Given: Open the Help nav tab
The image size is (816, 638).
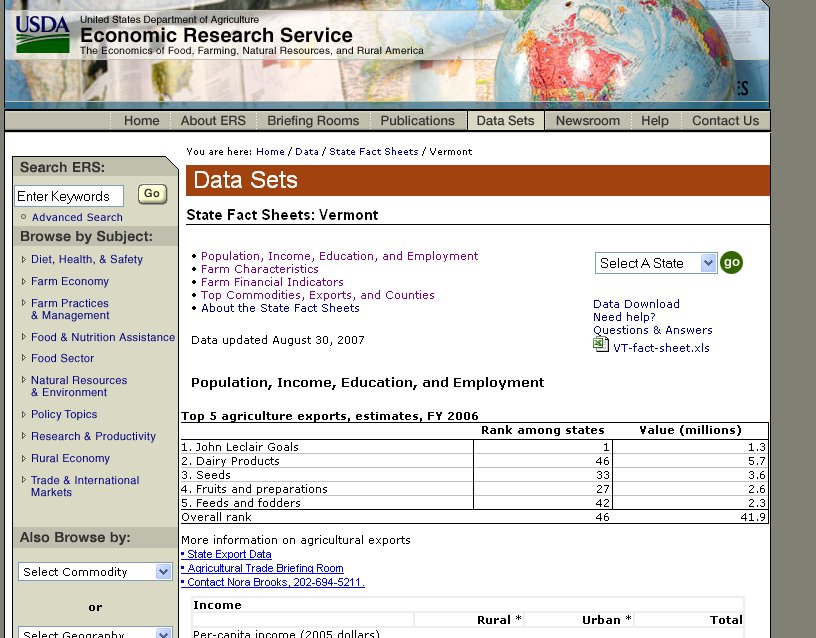Looking at the screenshot, I should (x=655, y=121).
